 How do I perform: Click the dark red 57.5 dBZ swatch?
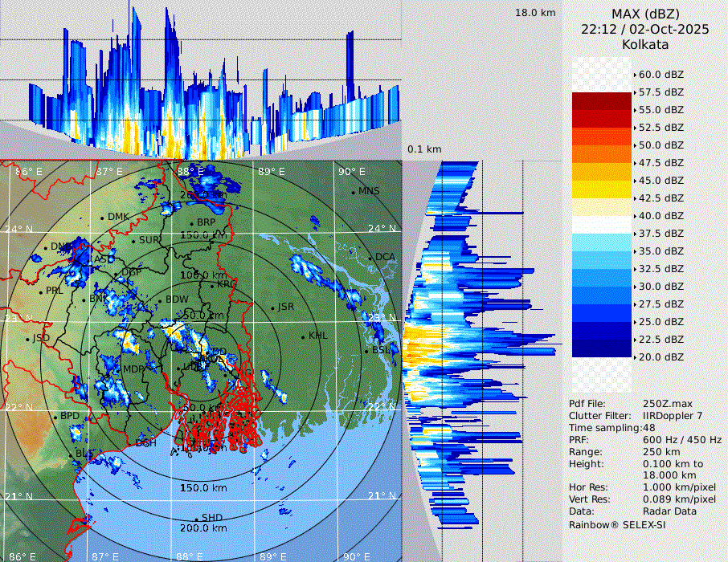(602, 101)
